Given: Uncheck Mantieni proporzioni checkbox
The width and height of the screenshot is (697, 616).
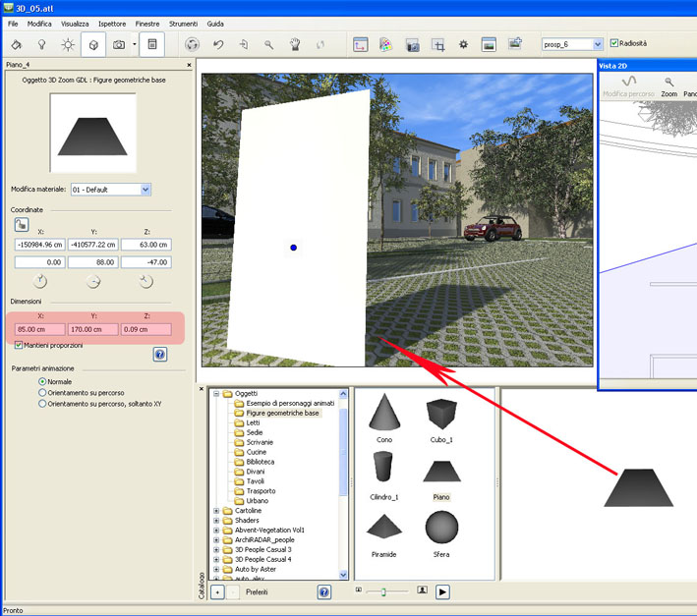Looking at the screenshot, I should point(20,346).
